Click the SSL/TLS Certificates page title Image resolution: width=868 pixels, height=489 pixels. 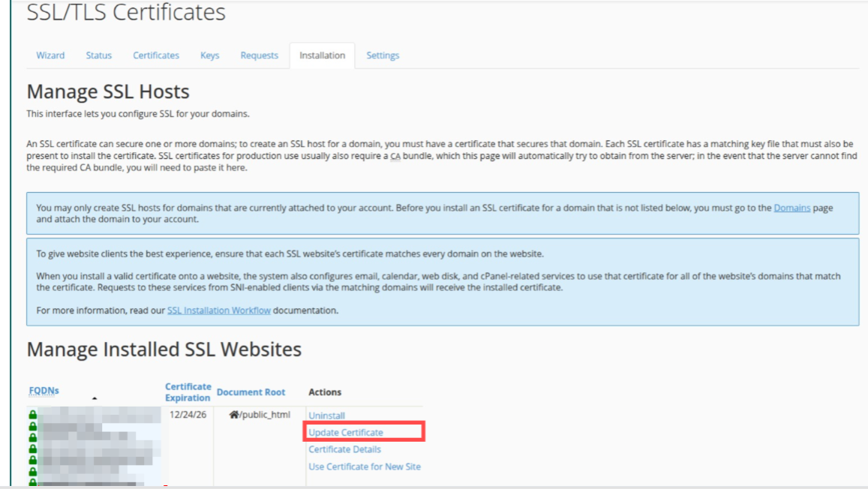[126, 11]
